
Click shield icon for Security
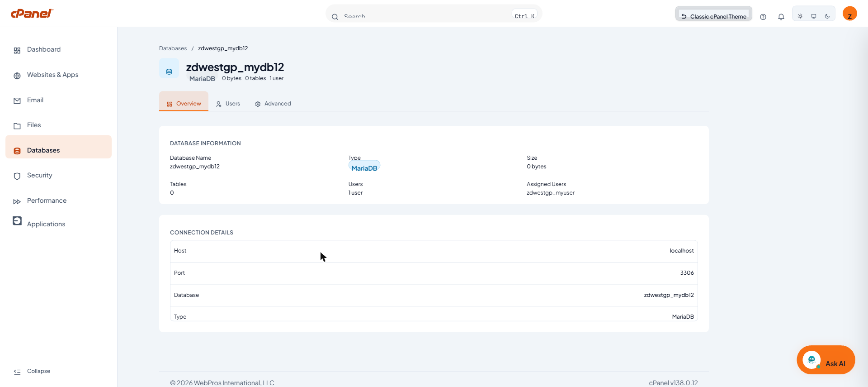[17, 176]
